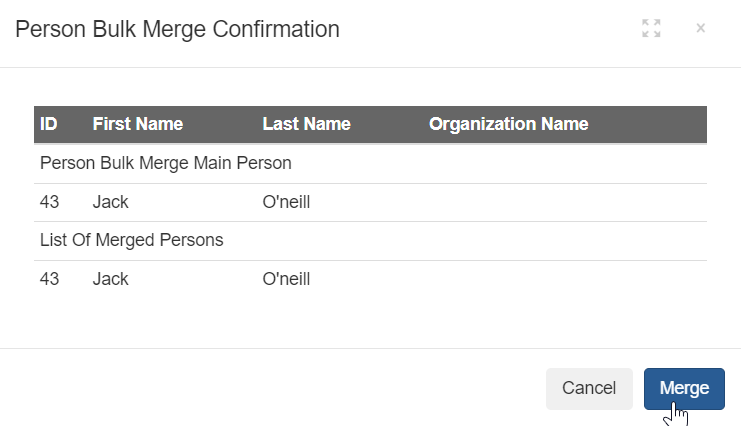This screenshot has width=741, height=426.
Task: Close the merge confirmation dialog
Action: pyautogui.click(x=700, y=28)
